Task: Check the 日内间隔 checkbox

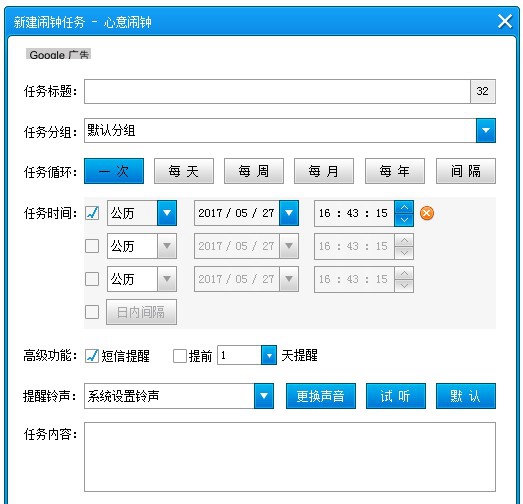Action: pyautogui.click(x=92, y=312)
